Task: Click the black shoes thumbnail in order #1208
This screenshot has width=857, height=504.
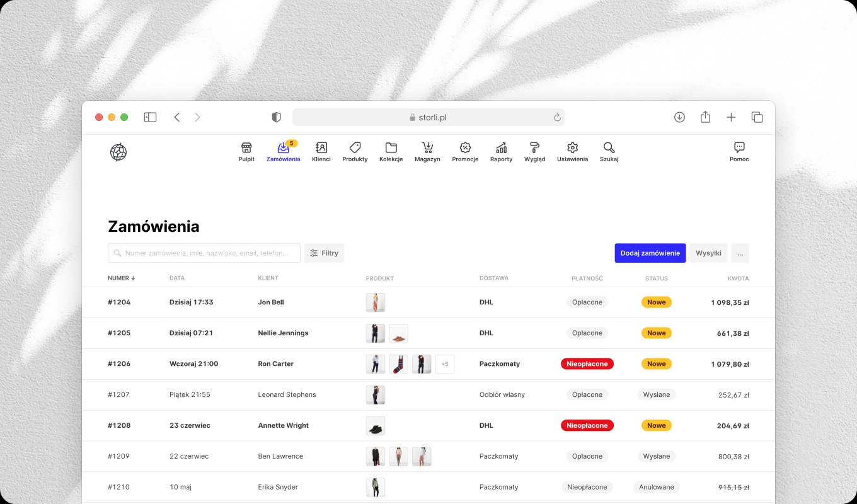Action: (x=376, y=426)
